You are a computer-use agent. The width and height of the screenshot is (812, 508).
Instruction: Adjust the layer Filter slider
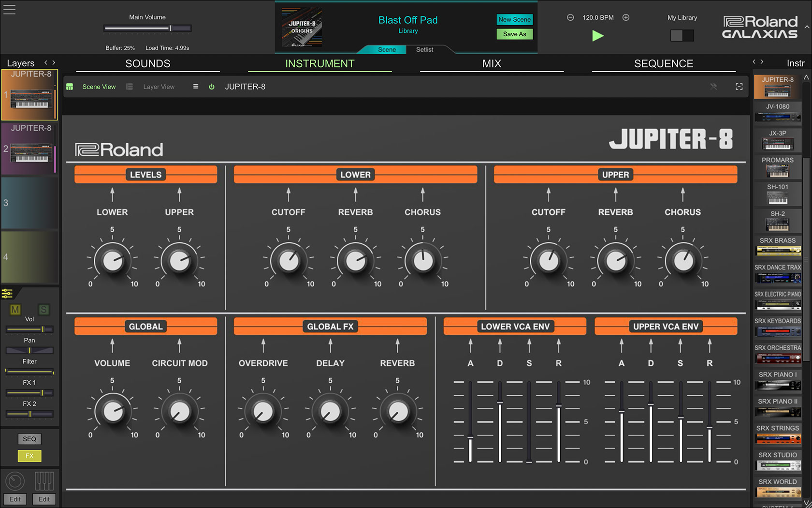(29, 372)
